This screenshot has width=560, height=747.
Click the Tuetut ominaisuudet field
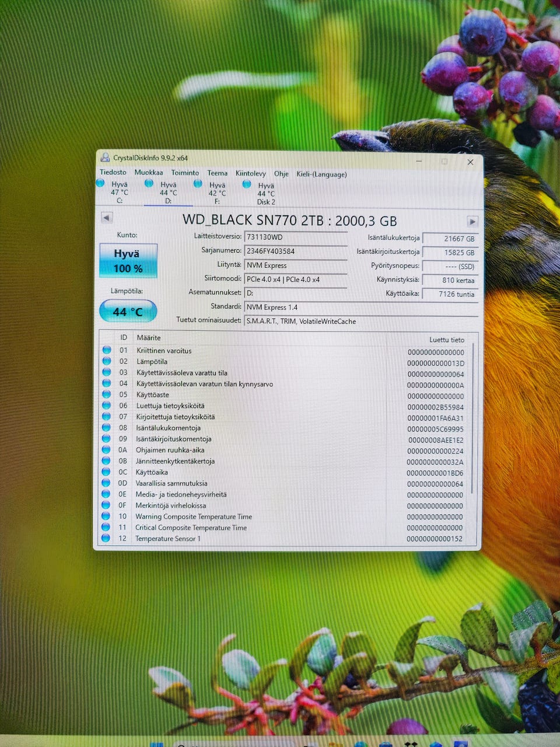361,321
